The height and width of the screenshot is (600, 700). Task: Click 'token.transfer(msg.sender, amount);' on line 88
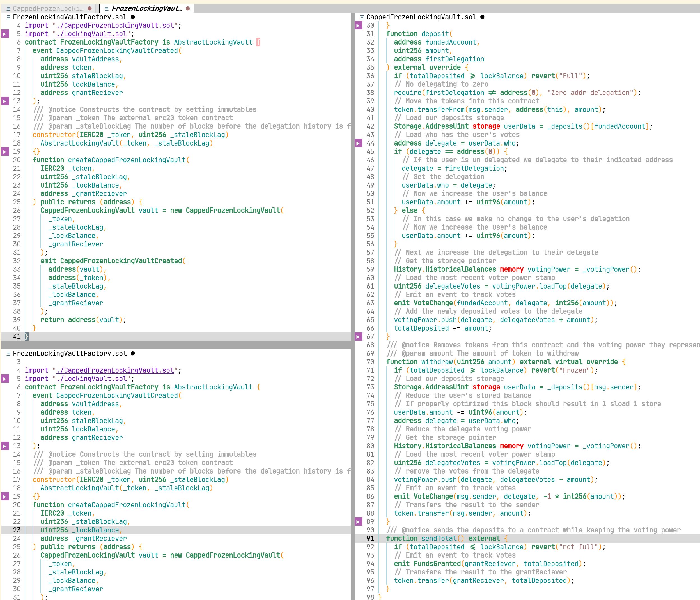pos(462,513)
